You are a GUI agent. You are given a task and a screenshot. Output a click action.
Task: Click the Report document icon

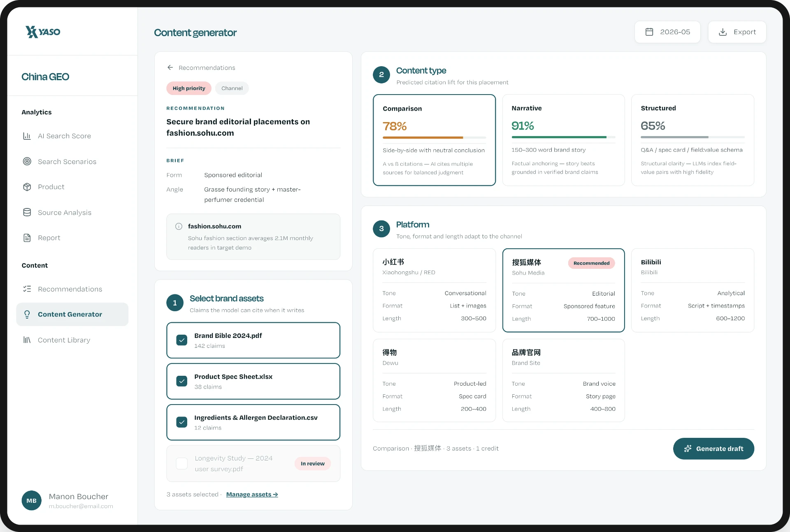tap(27, 238)
